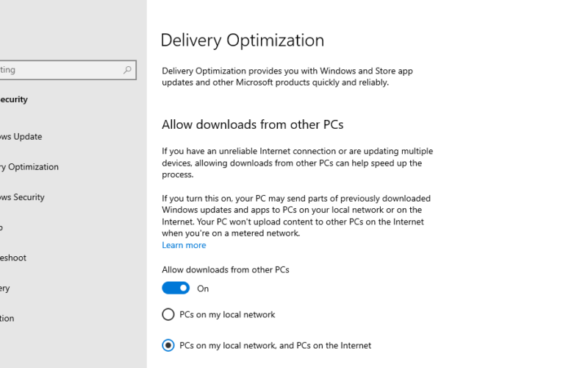The height and width of the screenshot is (368, 588).
Task: Open the Troubleshoot sidebar page
Action: point(13,258)
